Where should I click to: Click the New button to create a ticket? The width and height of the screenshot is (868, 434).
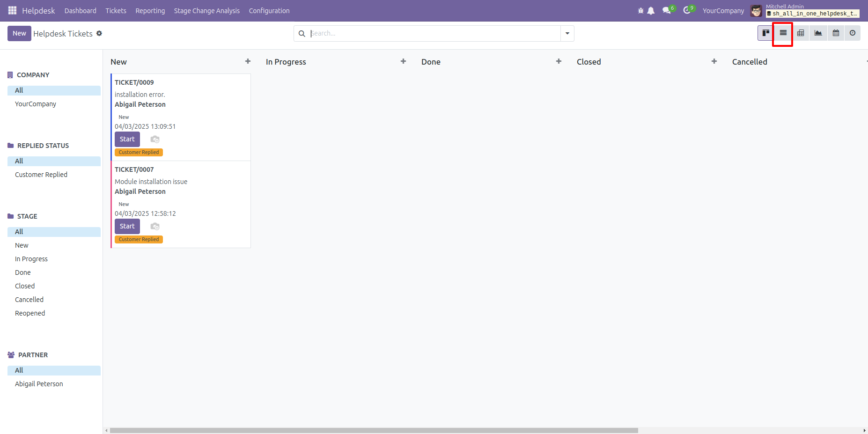coord(19,33)
